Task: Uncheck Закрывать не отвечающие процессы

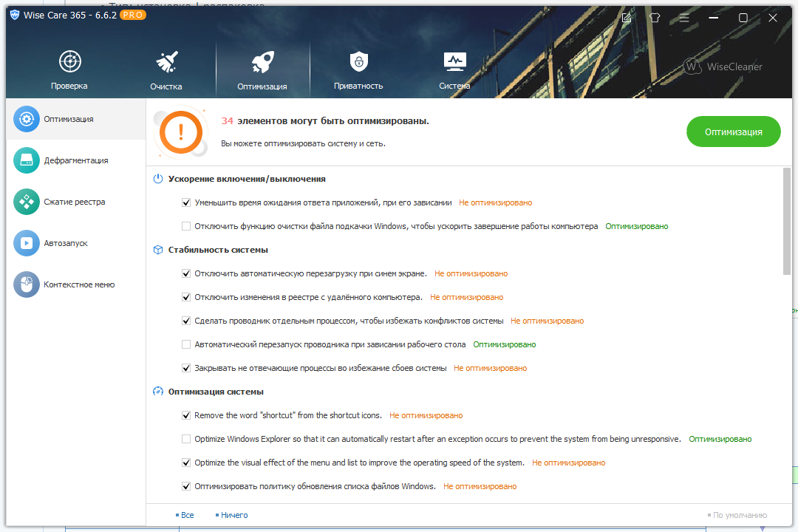Action: pos(186,368)
